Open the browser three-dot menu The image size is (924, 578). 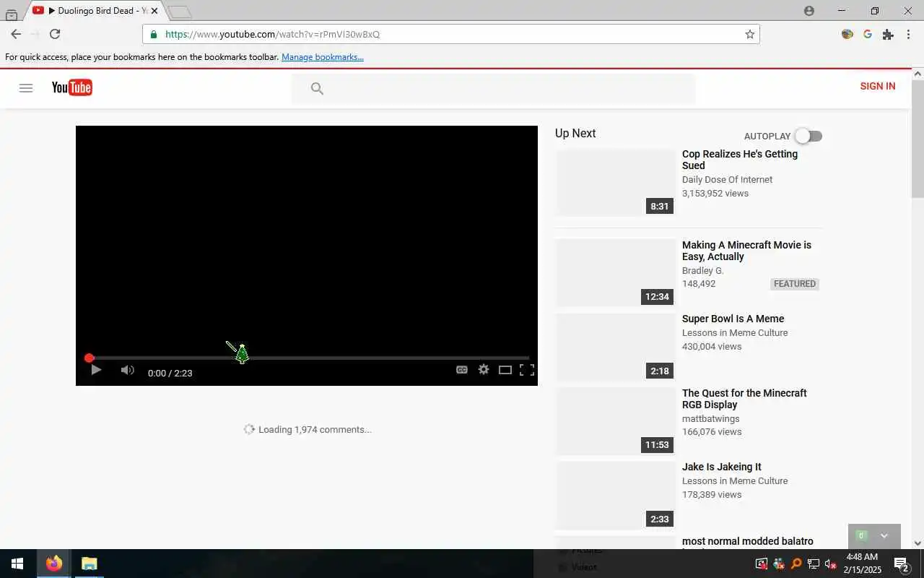click(908, 34)
